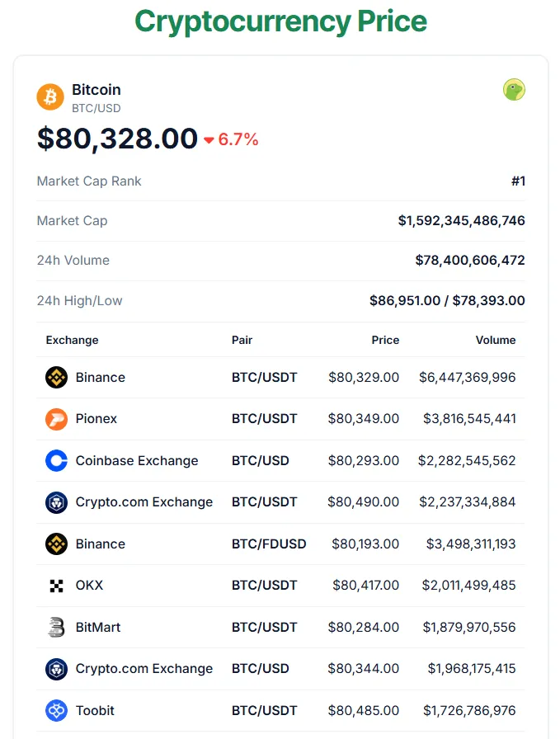The width and height of the screenshot is (560, 739).
Task: Click the Volume column header
Action: [x=496, y=340]
